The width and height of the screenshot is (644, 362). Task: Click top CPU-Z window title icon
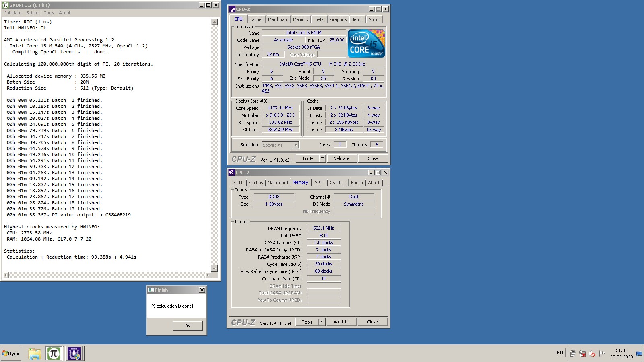tap(232, 9)
